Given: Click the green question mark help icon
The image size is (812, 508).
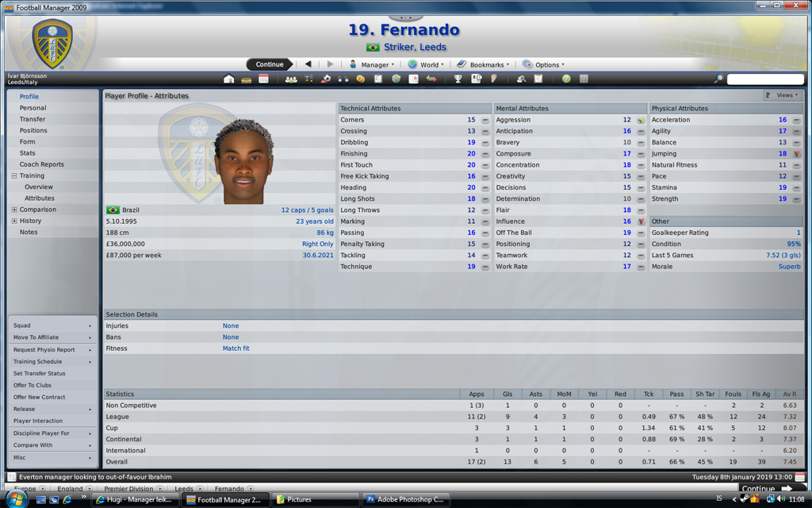Looking at the screenshot, I should 566,79.
